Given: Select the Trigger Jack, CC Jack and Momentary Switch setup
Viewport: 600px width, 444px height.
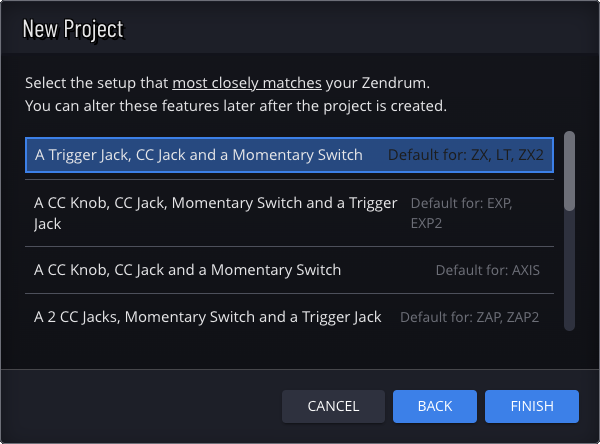Looking at the screenshot, I should click(198, 156).
